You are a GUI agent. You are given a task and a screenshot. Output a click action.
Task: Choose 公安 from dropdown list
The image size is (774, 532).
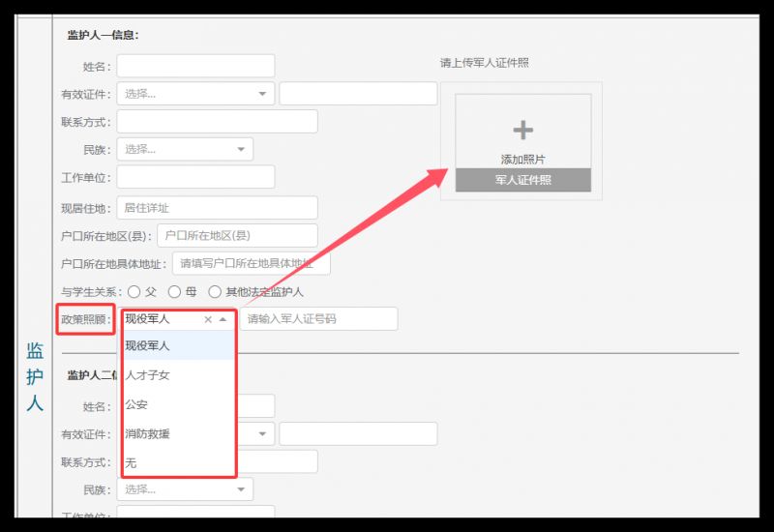pyautogui.click(x=178, y=404)
